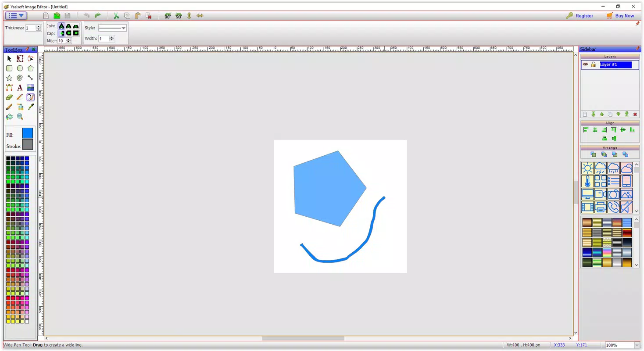The width and height of the screenshot is (644, 351).
Task: Click the Thickness spinner arrows
Action: (39, 28)
